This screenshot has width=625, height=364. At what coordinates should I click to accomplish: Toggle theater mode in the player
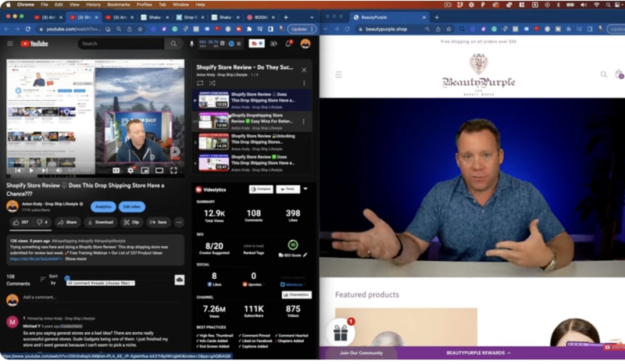coord(159,170)
